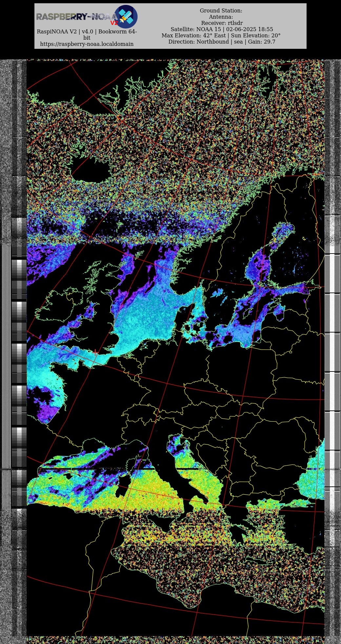Click the 'Satellite: NOAA 15 | 02-06-2025 18:55' line
This screenshot has height=644, width=341.
tap(222, 29)
